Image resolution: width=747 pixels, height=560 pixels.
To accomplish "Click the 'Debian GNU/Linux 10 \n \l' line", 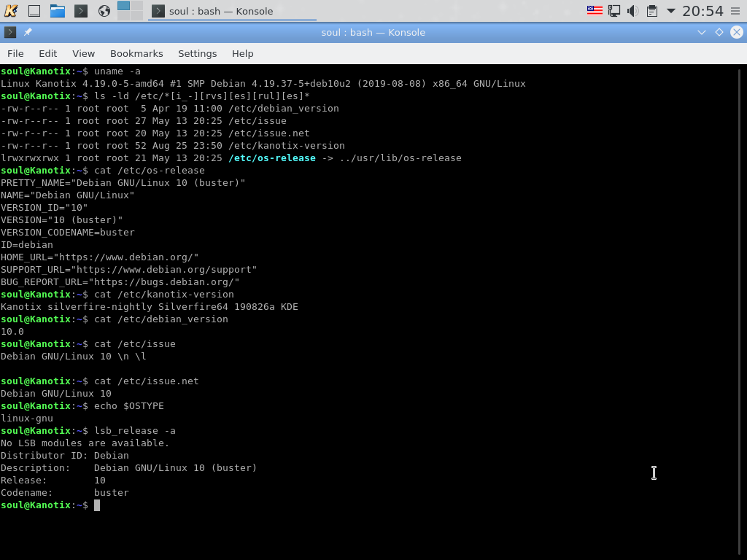I will coord(74,356).
